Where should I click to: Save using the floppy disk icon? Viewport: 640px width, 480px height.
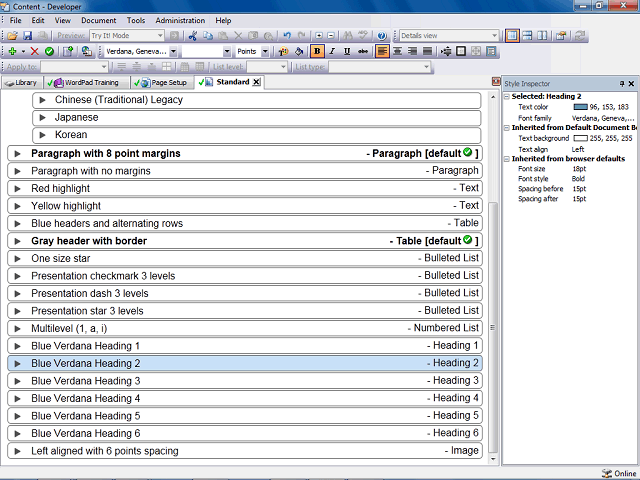click(27, 36)
